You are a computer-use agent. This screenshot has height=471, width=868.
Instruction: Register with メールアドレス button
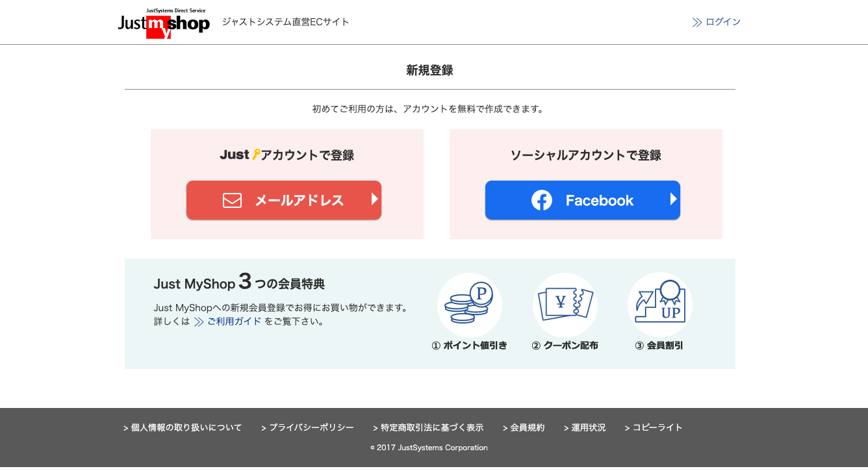(284, 200)
